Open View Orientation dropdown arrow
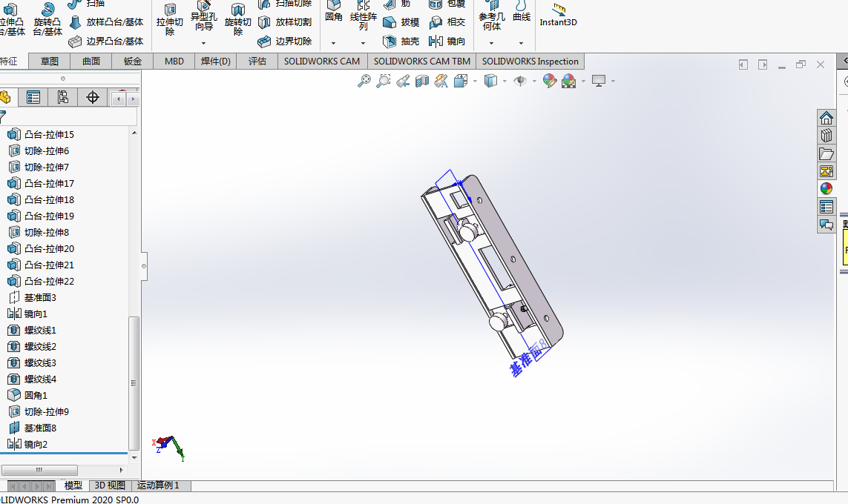This screenshot has height=504, width=848. point(476,82)
